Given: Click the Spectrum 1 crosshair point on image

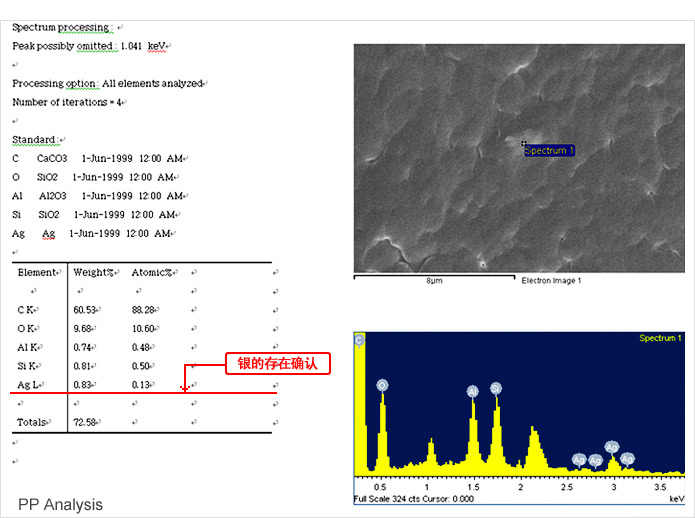Looking at the screenshot, I should click(523, 144).
